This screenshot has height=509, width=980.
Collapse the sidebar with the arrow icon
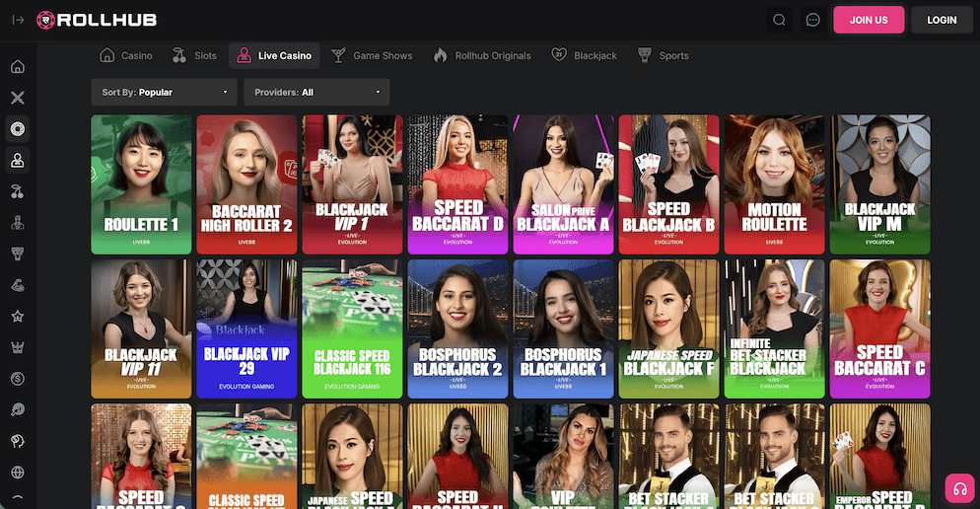pyautogui.click(x=18, y=20)
